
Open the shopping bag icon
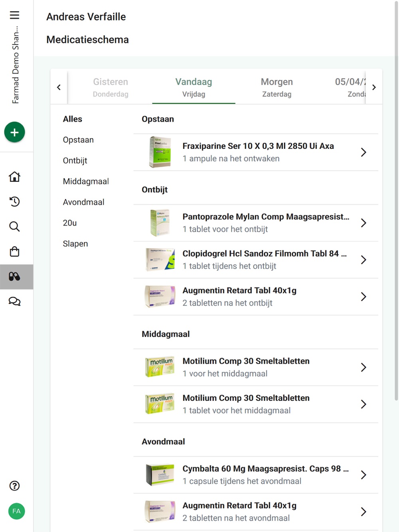pyautogui.click(x=15, y=252)
